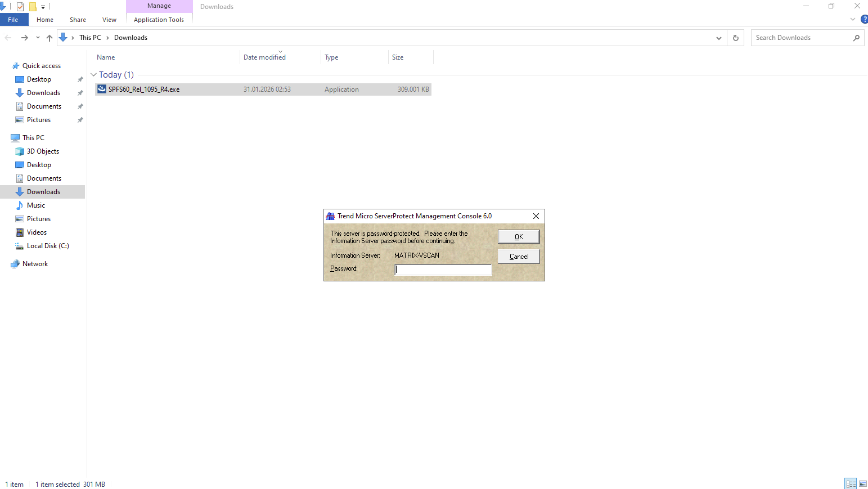Screen dimensions: 868x489
Task: Select Network in the navigation pane
Action: pyautogui.click(x=35, y=264)
